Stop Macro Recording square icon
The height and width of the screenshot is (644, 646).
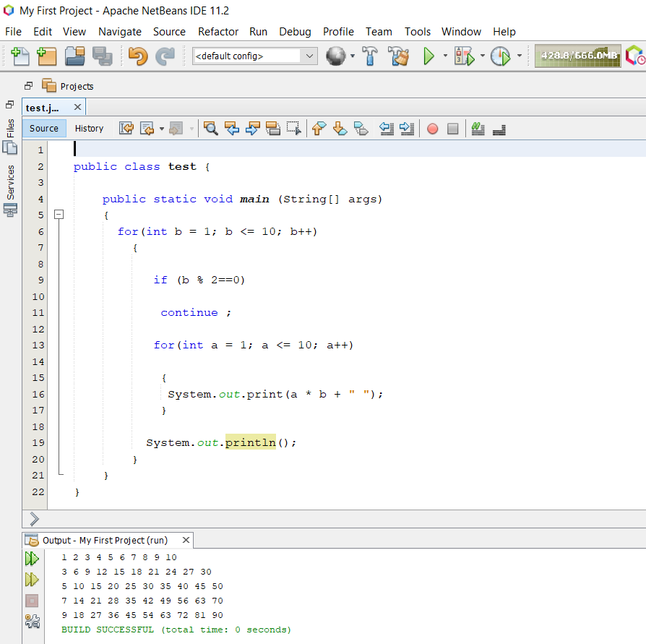pyautogui.click(x=453, y=129)
